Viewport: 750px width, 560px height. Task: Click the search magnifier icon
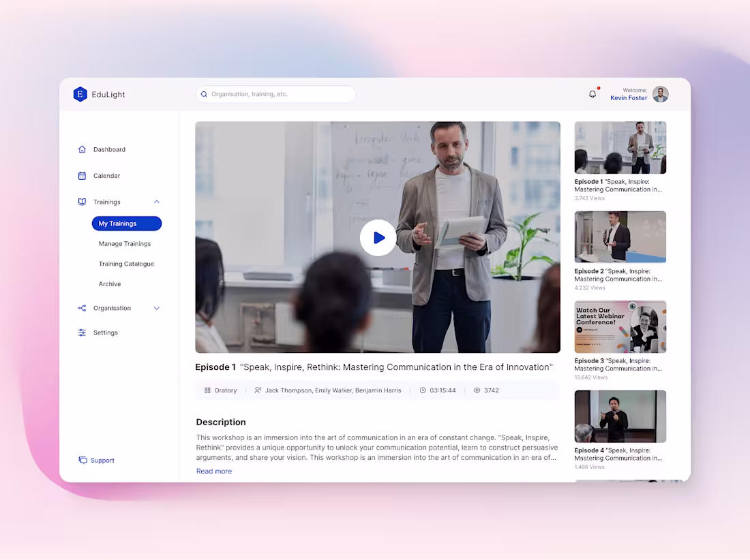(204, 94)
